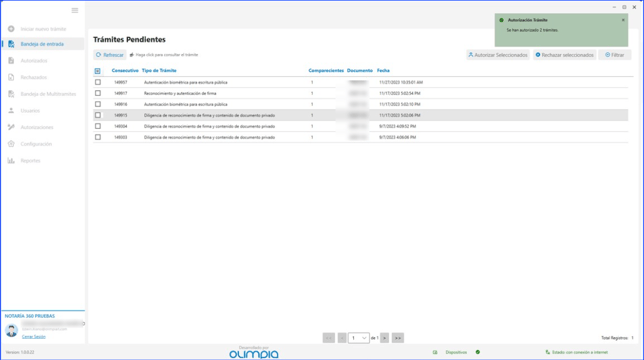Open the row dated 9/7/2023 4:06:06 PM
644x360 pixels.
pyautogui.click(x=361, y=137)
